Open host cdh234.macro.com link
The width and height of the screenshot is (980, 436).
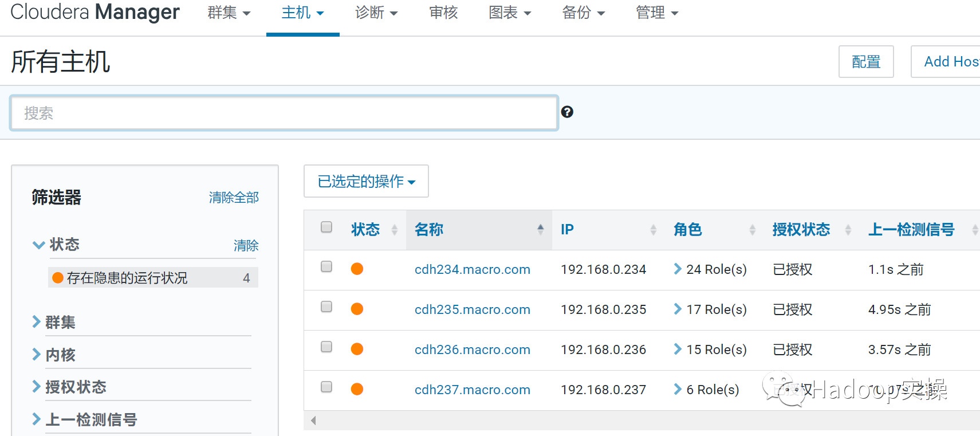tap(473, 269)
